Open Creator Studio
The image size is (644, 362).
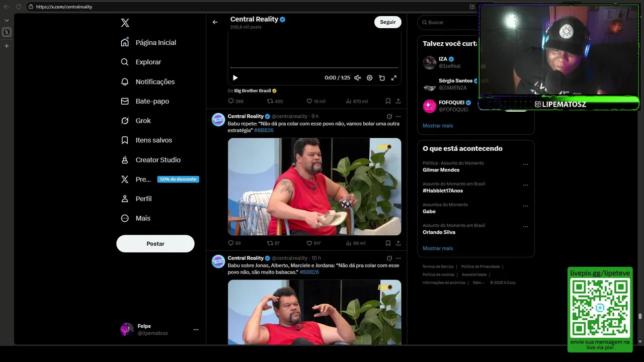(x=150, y=160)
